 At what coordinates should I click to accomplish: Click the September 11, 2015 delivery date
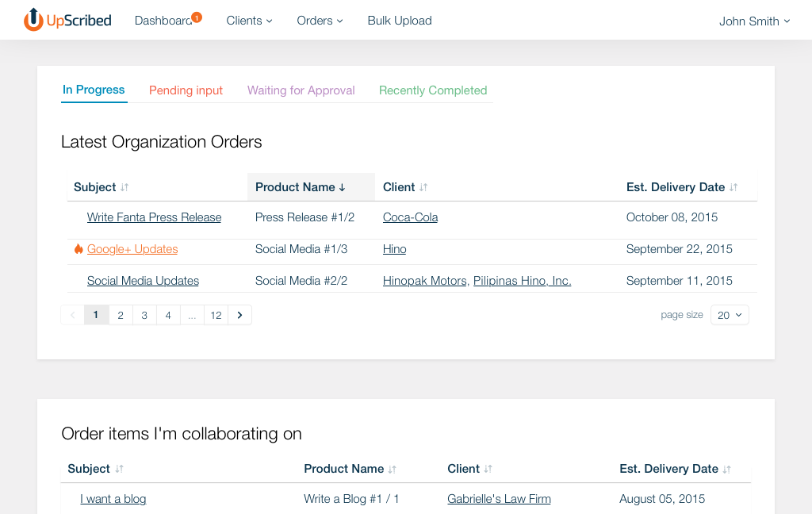[680, 281]
